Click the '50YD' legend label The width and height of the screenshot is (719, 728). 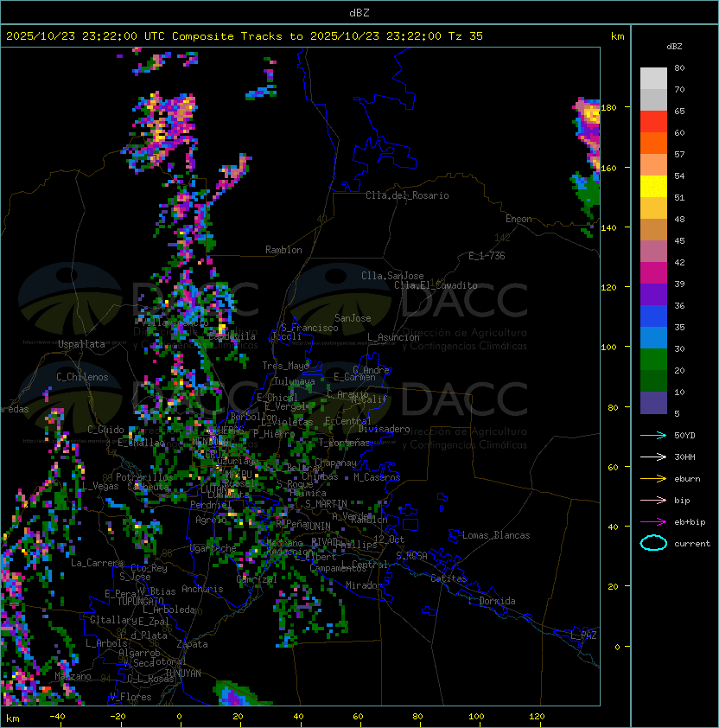[x=684, y=436]
